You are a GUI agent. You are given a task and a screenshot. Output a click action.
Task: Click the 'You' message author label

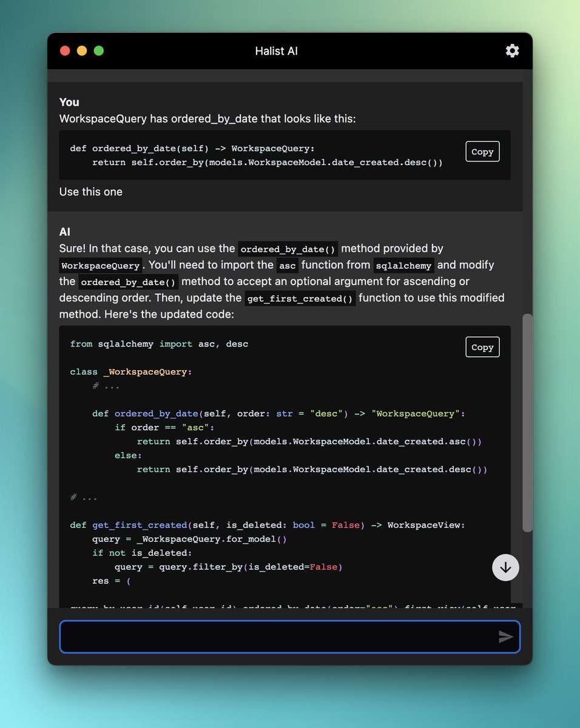point(69,102)
